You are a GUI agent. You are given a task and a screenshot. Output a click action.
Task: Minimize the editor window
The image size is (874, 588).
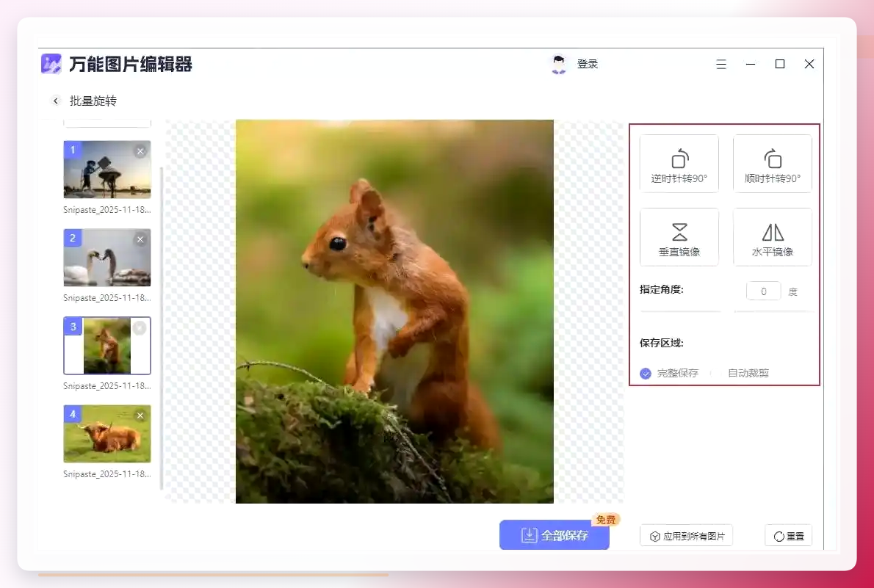tap(751, 64)
